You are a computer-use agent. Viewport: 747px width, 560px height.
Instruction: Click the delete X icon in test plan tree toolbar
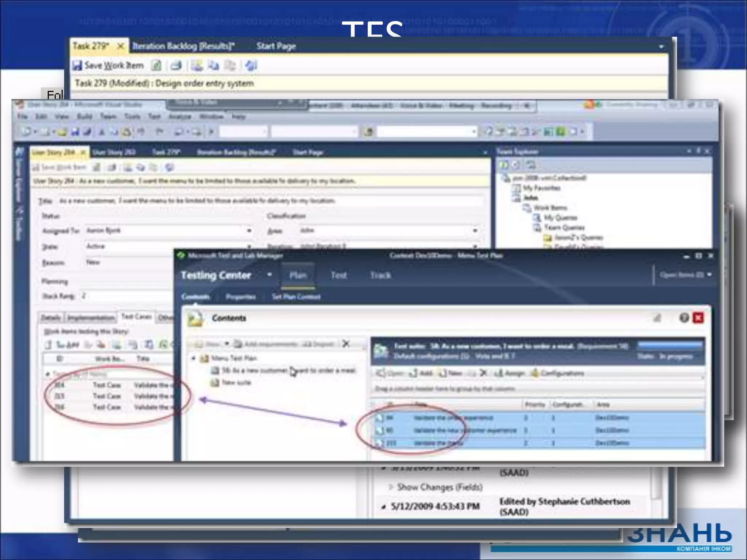coord(346,344)
